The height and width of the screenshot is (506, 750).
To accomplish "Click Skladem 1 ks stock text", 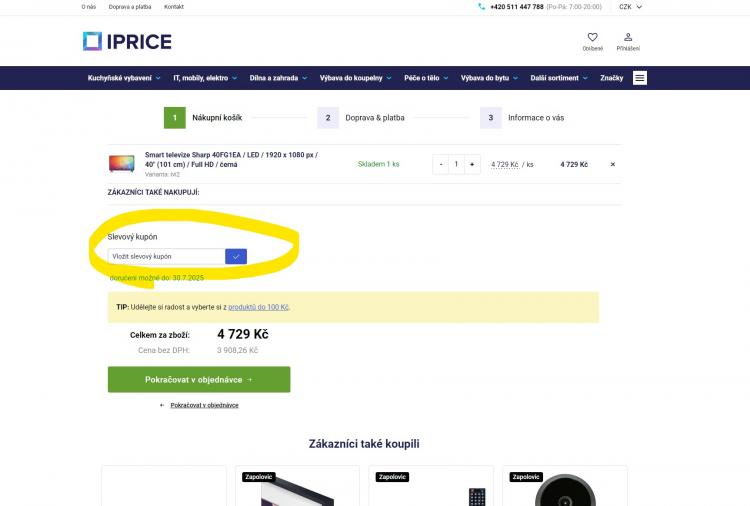I will [x=378, y=164].
